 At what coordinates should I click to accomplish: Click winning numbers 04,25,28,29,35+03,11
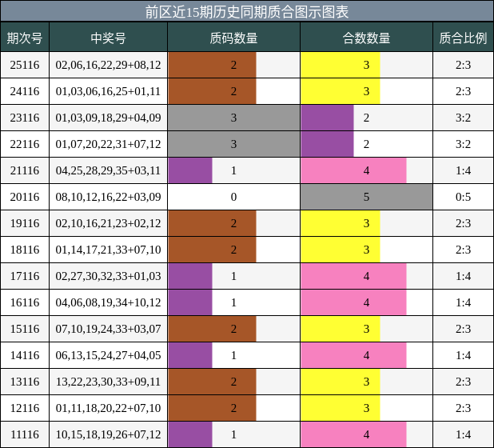tap(108, 170)
